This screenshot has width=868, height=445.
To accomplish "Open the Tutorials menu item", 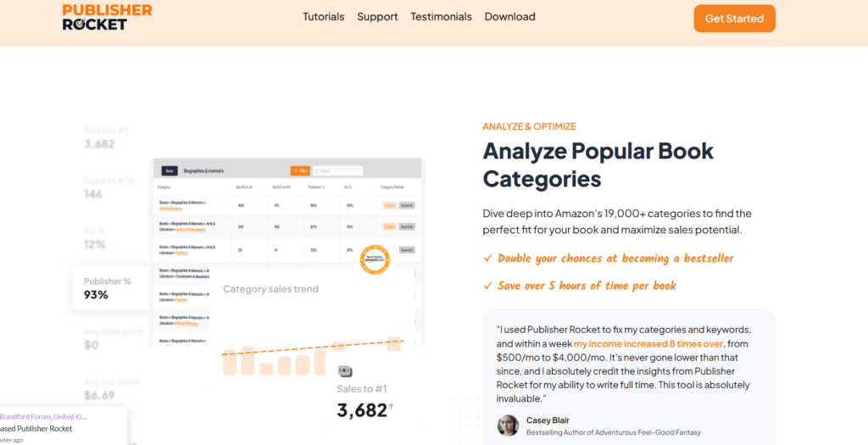I will click(324, 17).
